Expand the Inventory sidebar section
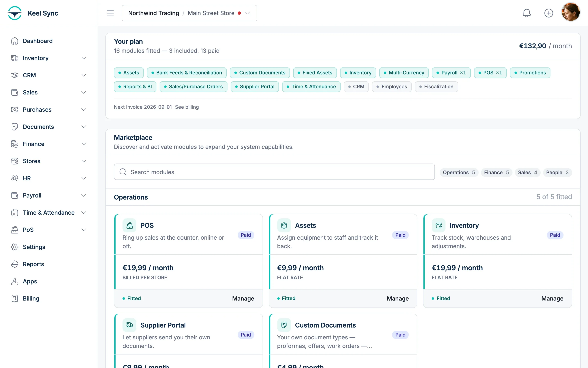The width and height of the screenshot is (588, 368). tap(84, 58)
